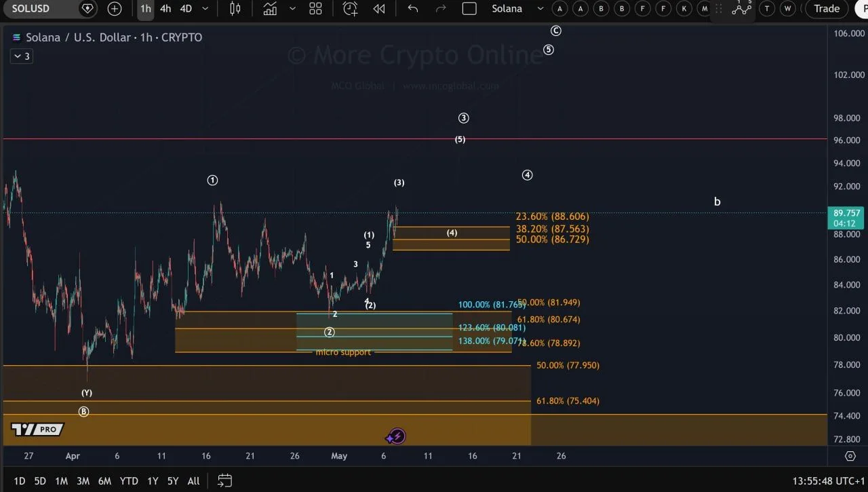
Task: Start bar replay mode
Action: (x=379, y=9)
